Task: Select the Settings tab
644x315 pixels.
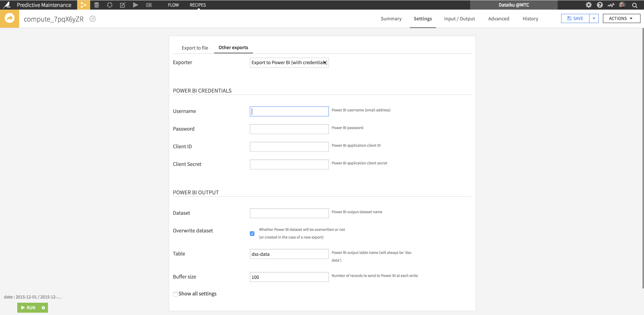Action: [423, 19]
